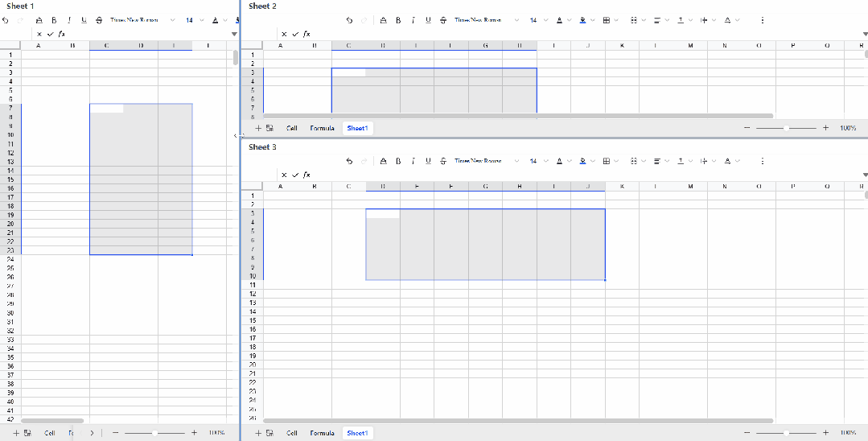Viewport: 868px width, 441px height.
Task: Click the fx insert function icon in Sheet 3
Action: (x=306, y=175)
